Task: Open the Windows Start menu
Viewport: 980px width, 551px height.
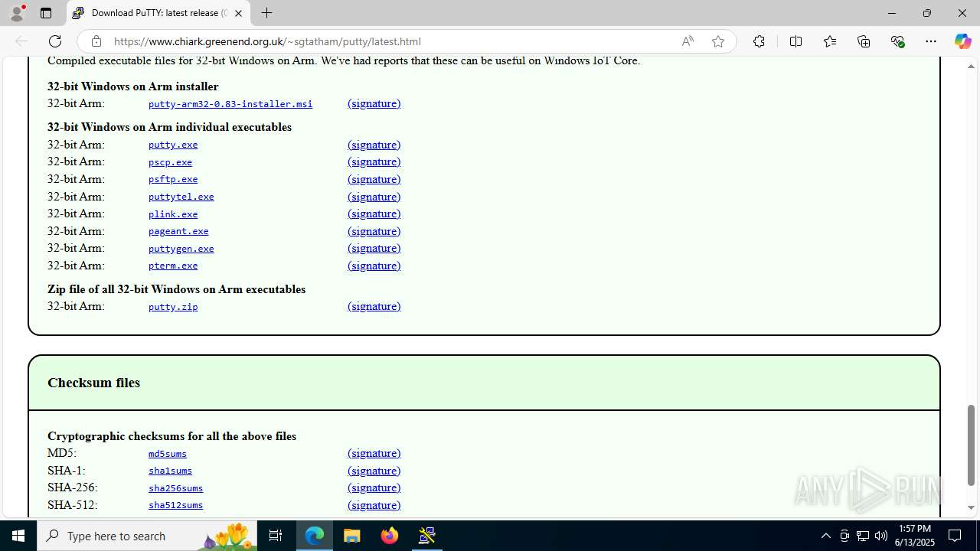Action: click(x=18, y=536)
